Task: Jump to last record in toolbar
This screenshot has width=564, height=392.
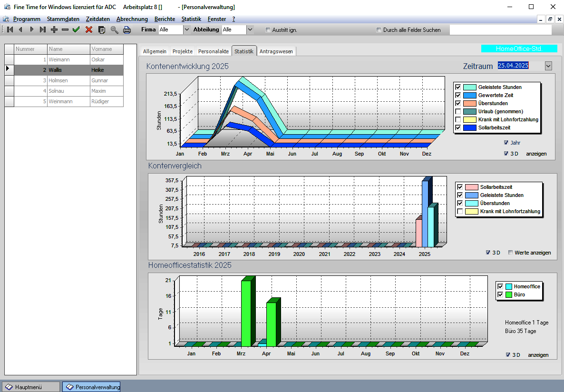Action: (x=43, y=29)
